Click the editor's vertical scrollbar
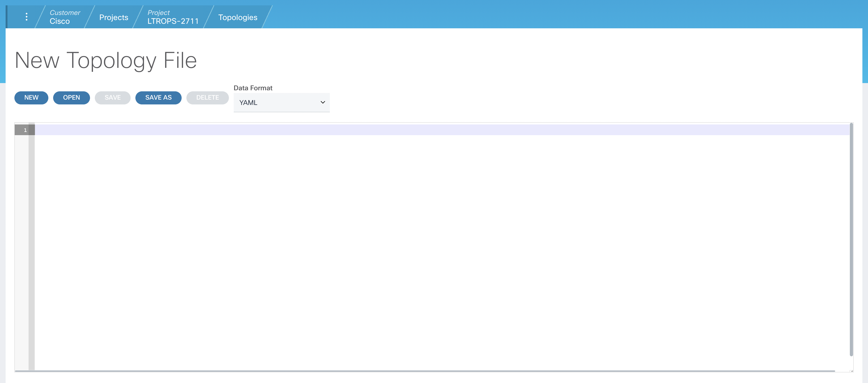The width and height of the screenshot is (868, 383). click(x=851, y=239)
